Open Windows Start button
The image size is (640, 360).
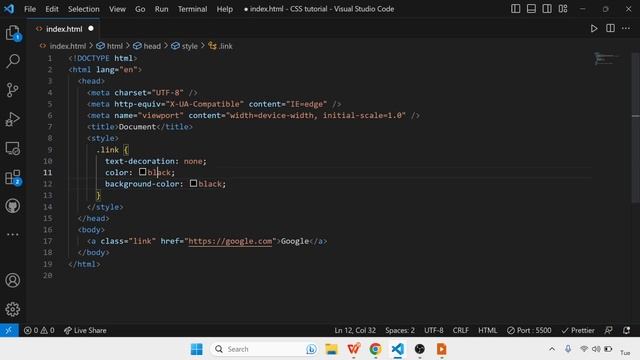click(x=197, y=349)
